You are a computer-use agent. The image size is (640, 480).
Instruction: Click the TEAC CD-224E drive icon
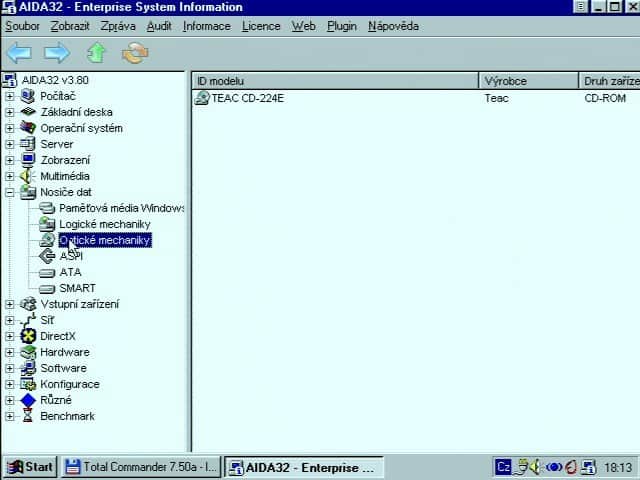pyautogui.click(x=202, y=98)
